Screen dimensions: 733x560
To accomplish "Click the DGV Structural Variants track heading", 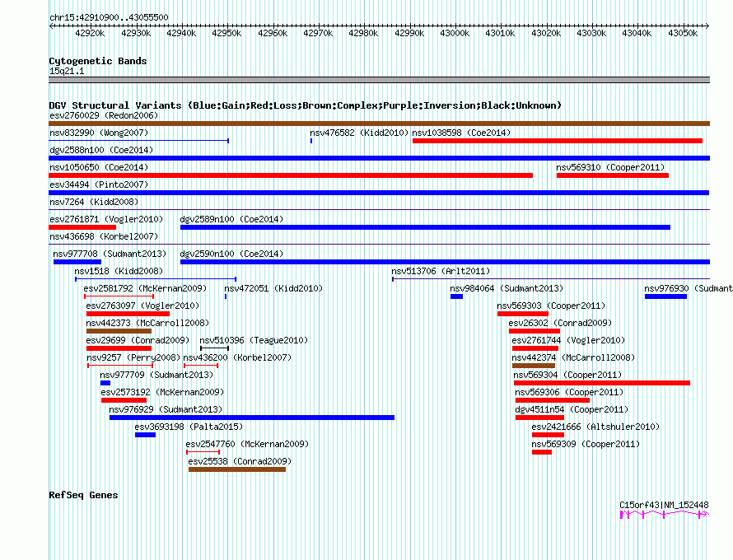I will tap(306, 105).
